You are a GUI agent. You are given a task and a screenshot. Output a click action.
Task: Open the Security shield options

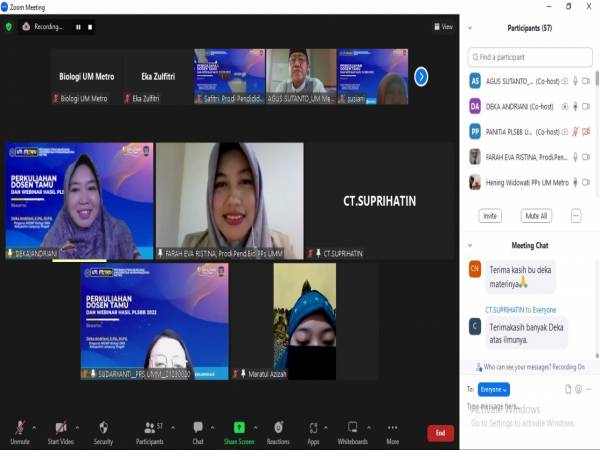tap(103, 430)
